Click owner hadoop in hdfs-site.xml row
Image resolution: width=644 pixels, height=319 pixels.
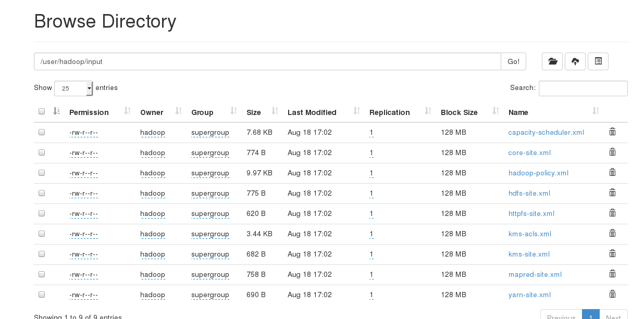tap(153, 193)
